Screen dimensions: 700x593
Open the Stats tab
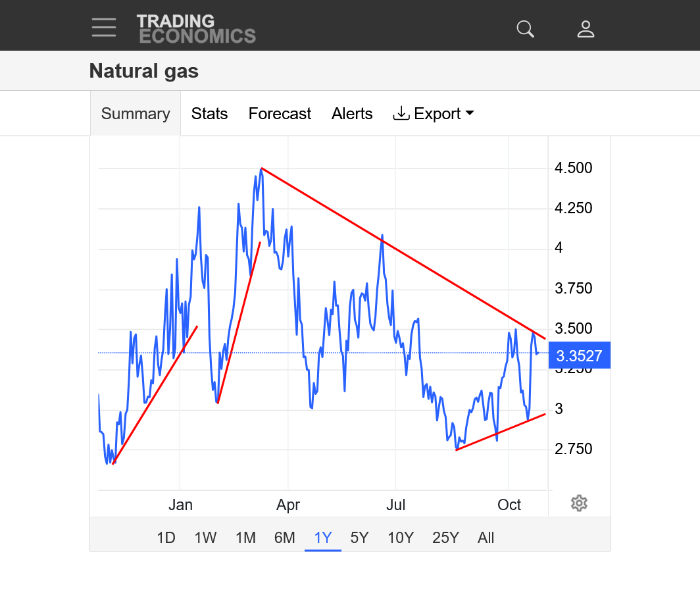point(209,114)
